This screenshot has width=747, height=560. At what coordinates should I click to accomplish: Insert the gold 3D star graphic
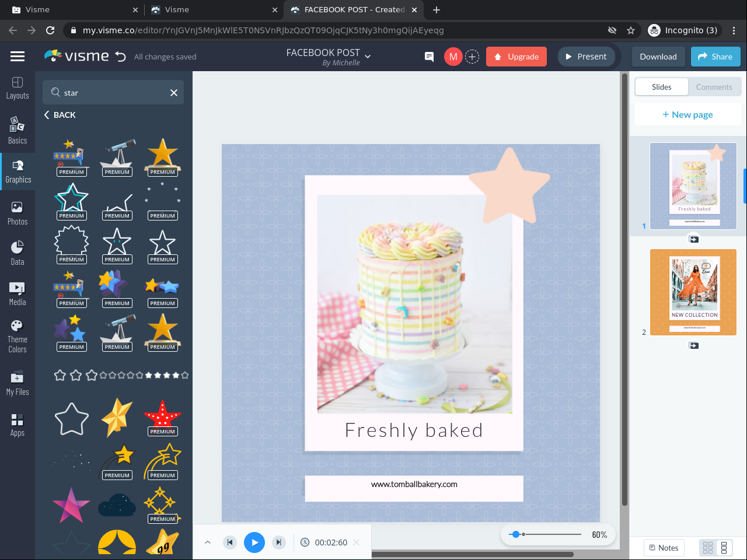coord(117,417)
